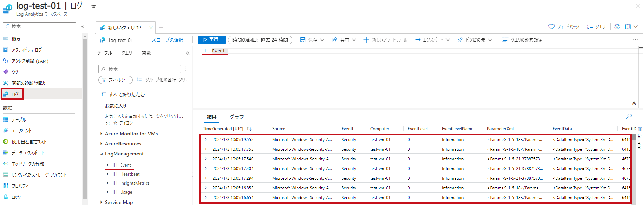The width and height of the screenshot is (644, 205).
Task: Open the フィルター button
Action: click(116, 80)
